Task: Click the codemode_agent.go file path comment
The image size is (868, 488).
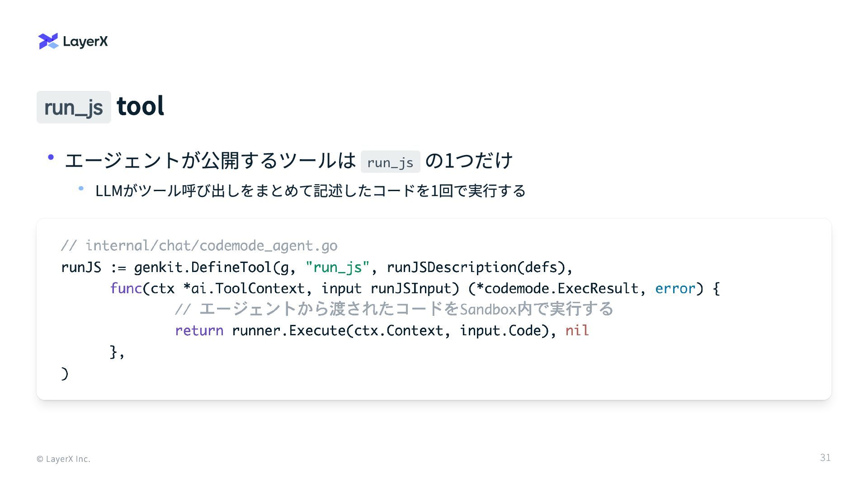Action: pyautogui.click(x=199, y=245)
